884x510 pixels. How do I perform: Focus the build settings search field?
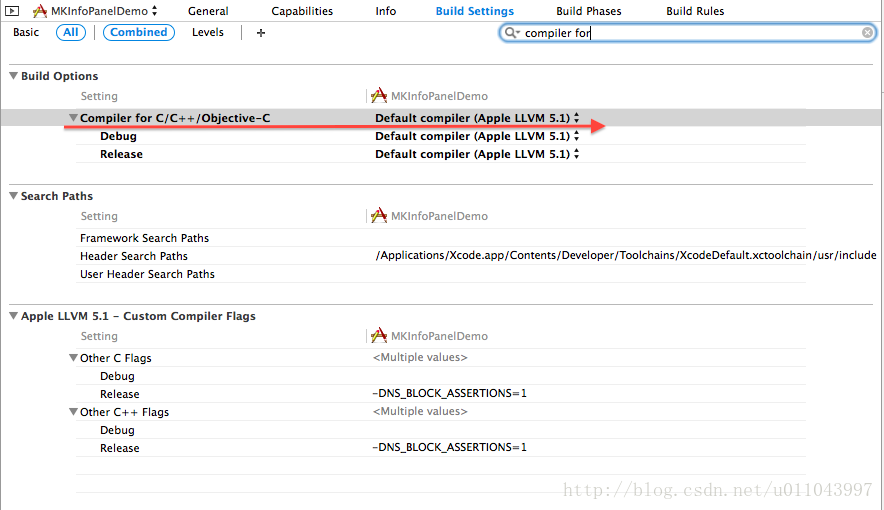(x=688, y=33)
